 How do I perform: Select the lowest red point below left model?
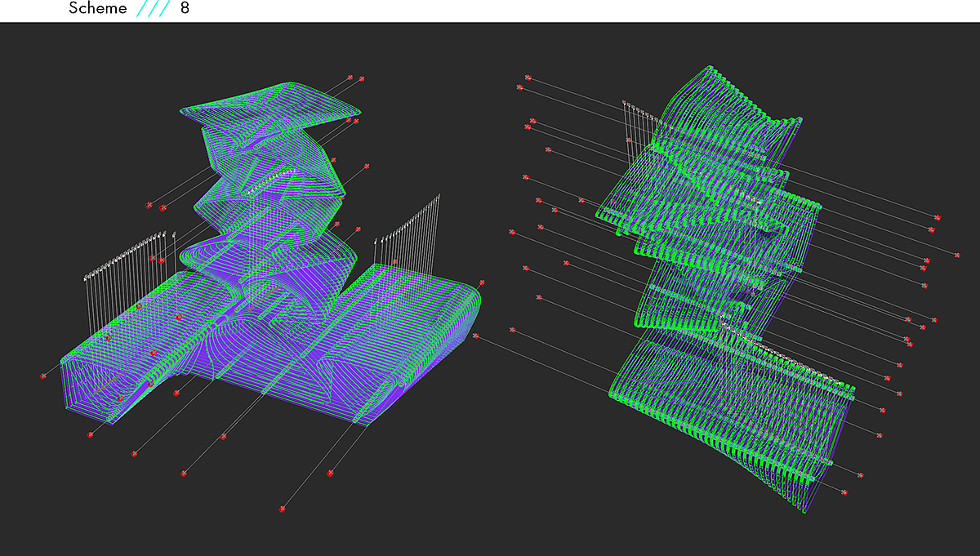coord(282,509)
